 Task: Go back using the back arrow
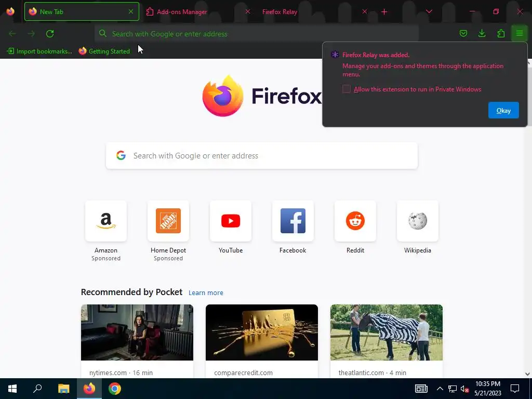12,34
